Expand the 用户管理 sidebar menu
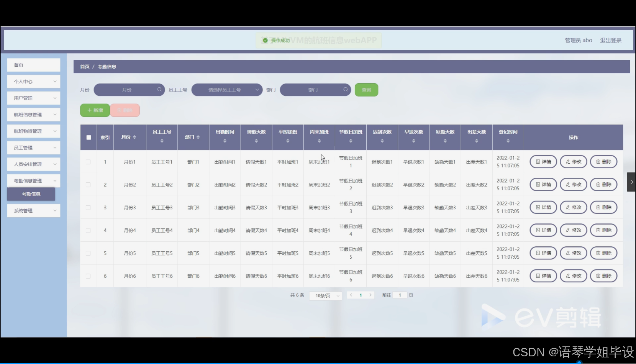636x364 pixels. click(x=34, y=98)
